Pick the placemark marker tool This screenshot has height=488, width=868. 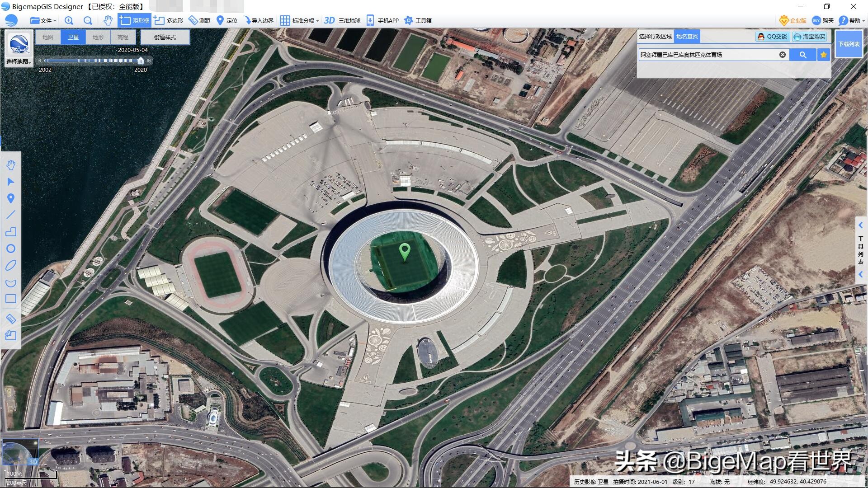click(x=11, y=198)
